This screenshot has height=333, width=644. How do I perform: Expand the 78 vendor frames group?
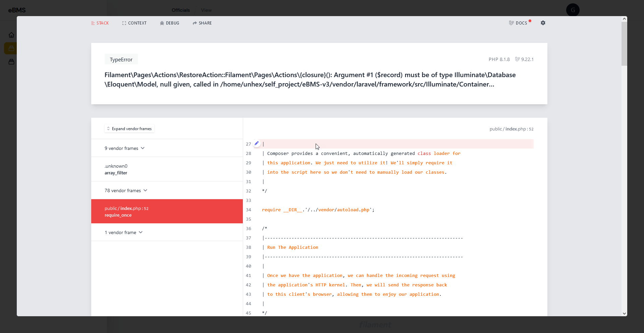(126, 190)
